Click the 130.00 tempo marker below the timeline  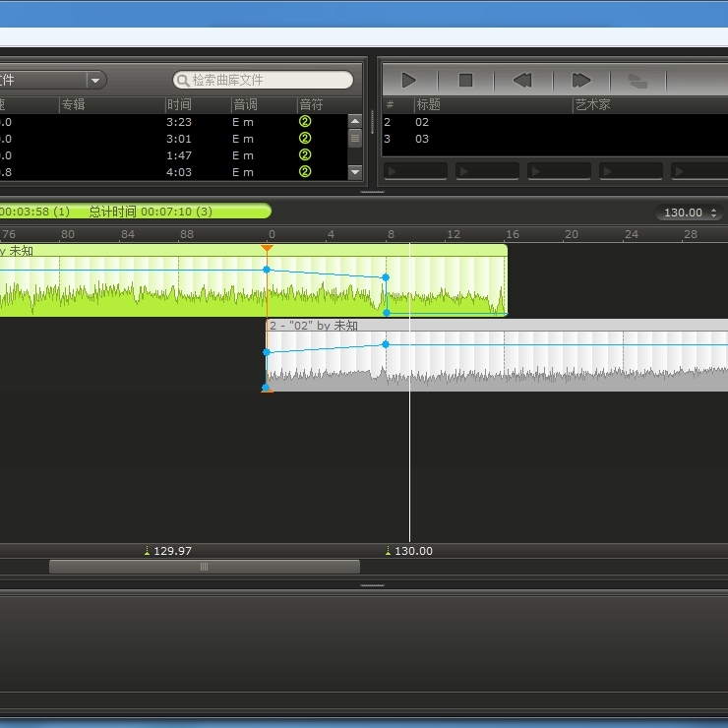(x=409, y=551)
